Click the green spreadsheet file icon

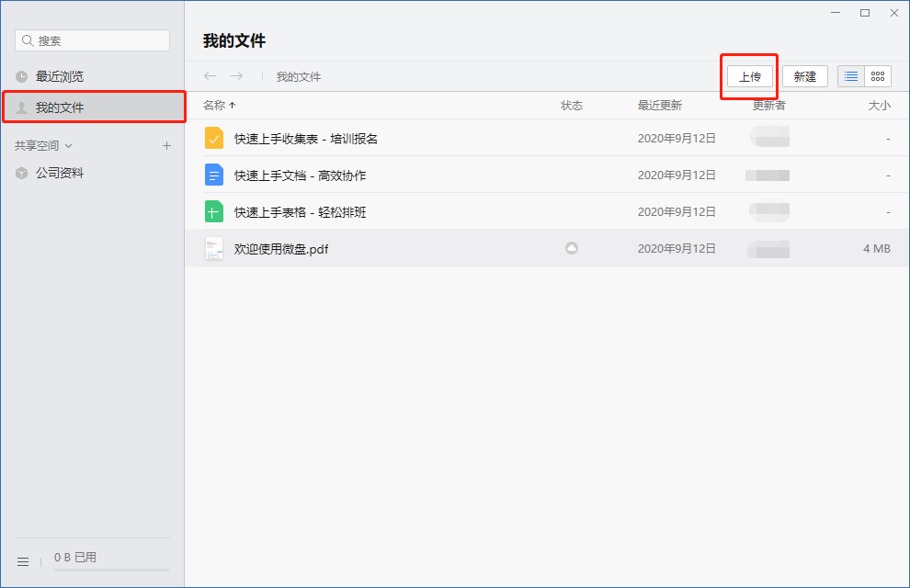click(x=213, y=212)
